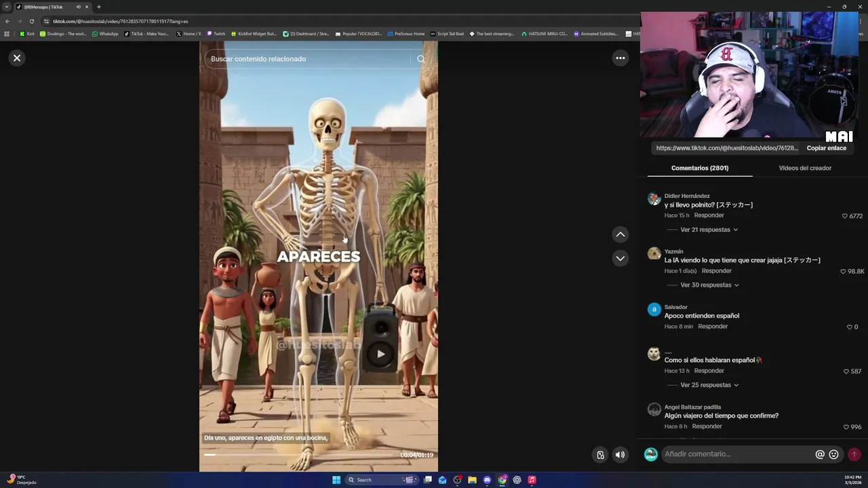Open Salvador's profile avatar
Screen dimensions: 868x488
click(x=654, y=309)
